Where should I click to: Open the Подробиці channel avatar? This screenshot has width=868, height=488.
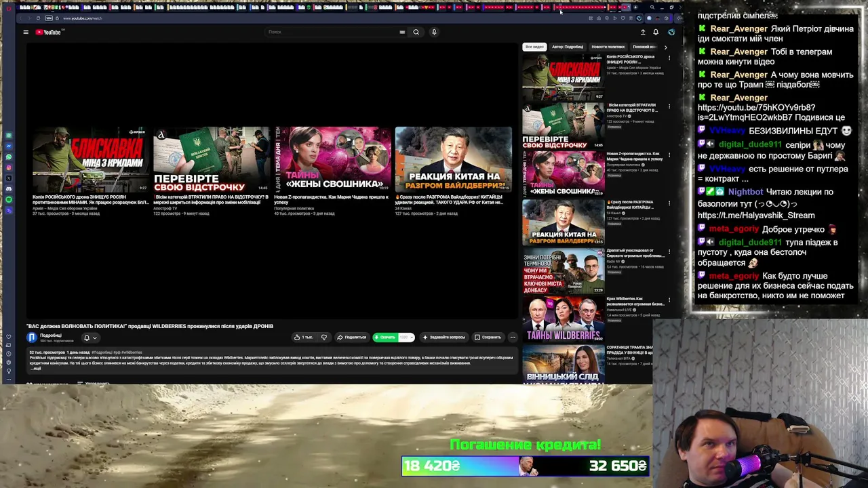[x=32, y=338]
